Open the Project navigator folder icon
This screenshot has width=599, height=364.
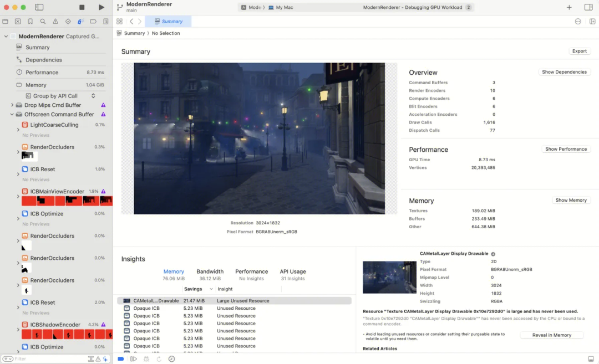(6, 22)
